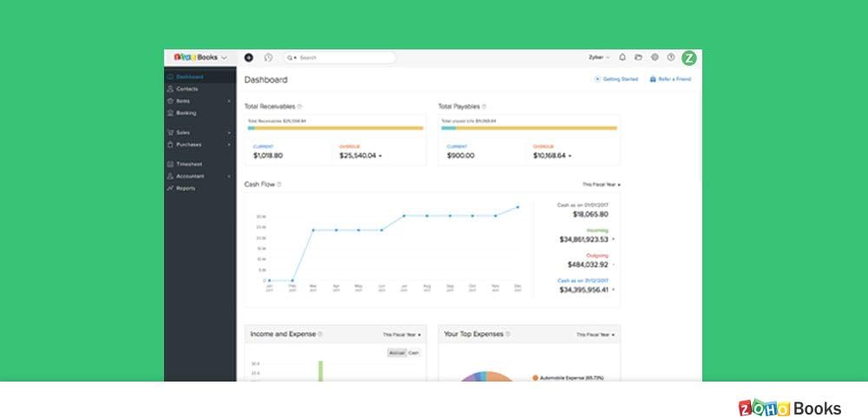
Task: Click the Contacts person icon in sidebar
Action: [x=170, y=89]
